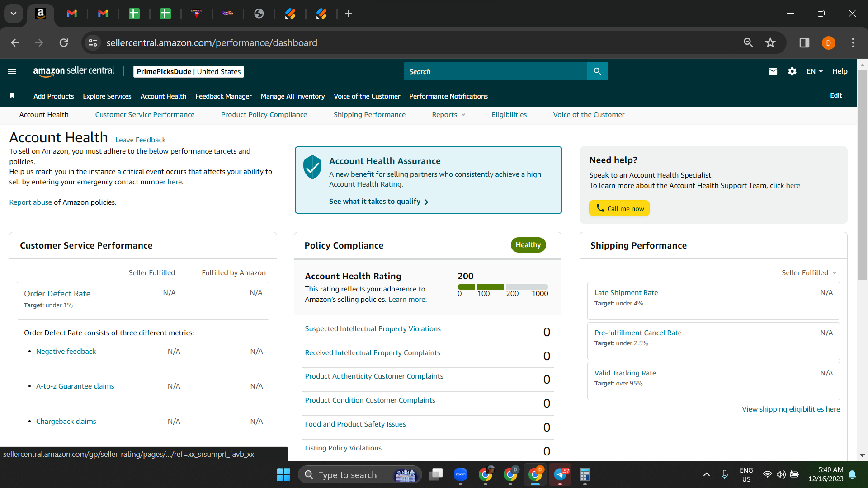Open Zoom from the taskbar
Viewport: 868px width, 488px height.
pyautogui.click(x=461, y=474)
